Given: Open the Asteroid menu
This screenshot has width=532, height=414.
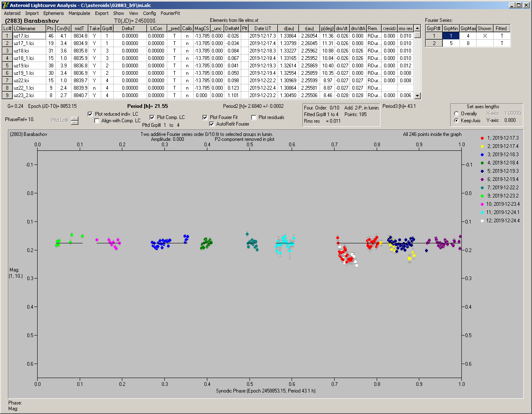Looking at the screenshot, I should [x=12, y=13].
